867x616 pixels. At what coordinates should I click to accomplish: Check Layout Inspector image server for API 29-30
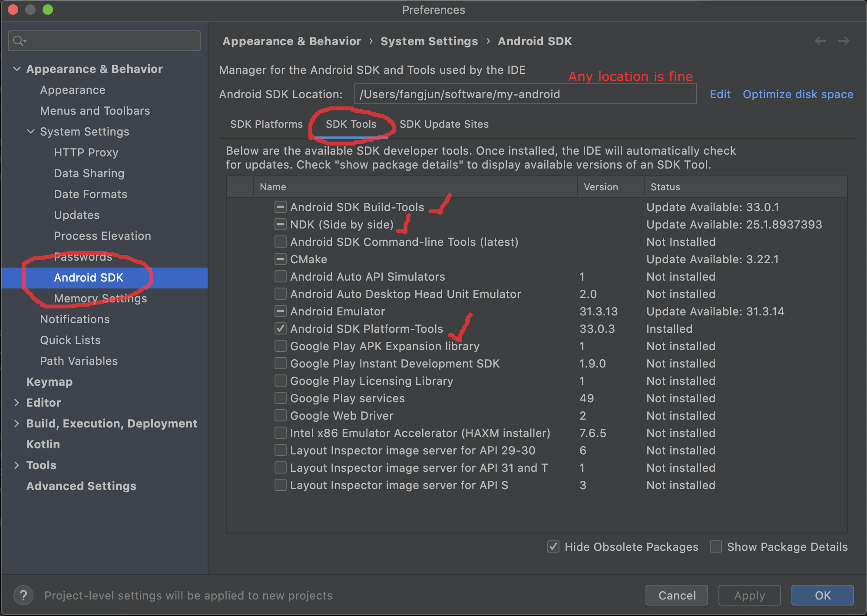[281, 450]
